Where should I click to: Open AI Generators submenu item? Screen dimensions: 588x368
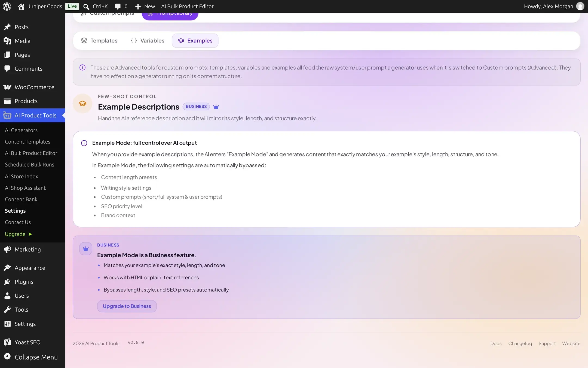tap(21, 130)
